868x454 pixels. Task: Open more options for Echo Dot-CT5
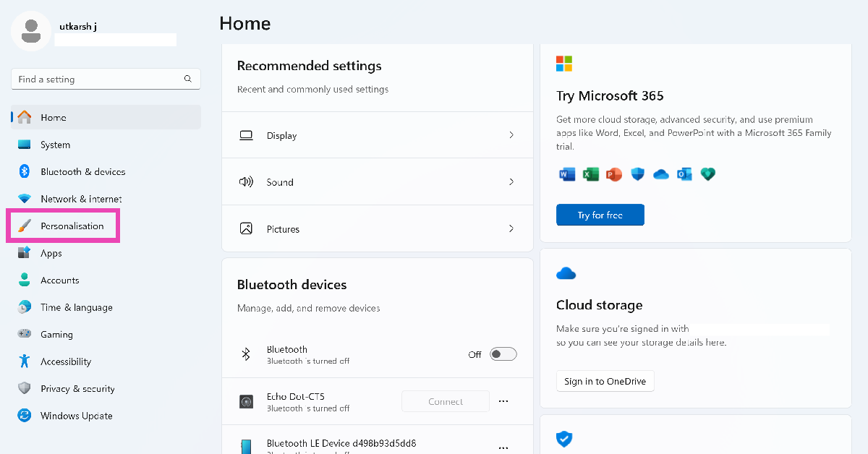[x=504, y=401]
